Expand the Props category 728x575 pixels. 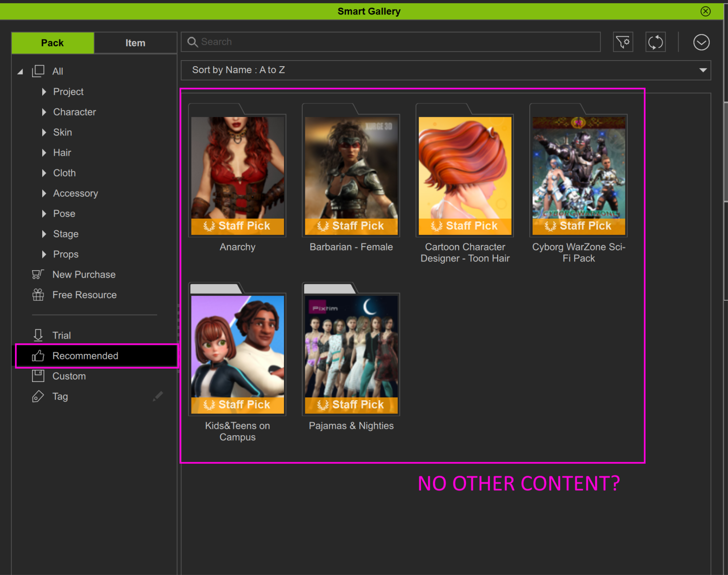click(44, 255)
